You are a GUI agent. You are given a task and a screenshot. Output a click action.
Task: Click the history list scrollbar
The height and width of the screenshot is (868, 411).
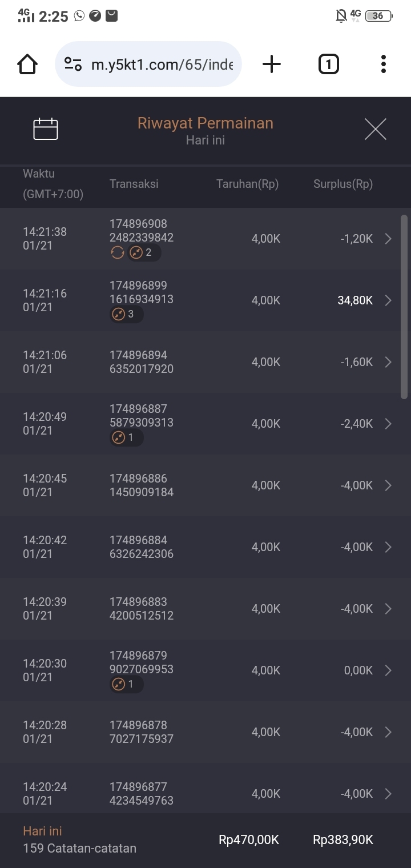tap(404, 306)
